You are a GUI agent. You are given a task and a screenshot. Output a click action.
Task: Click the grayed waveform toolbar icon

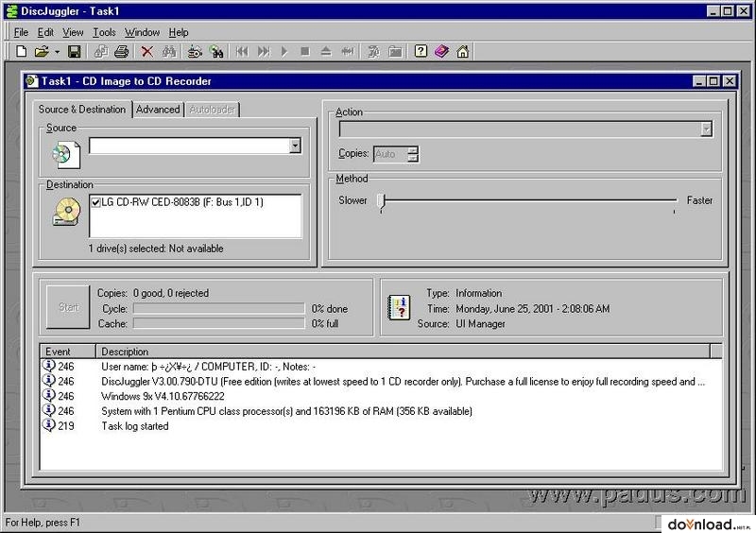(347, 51)
